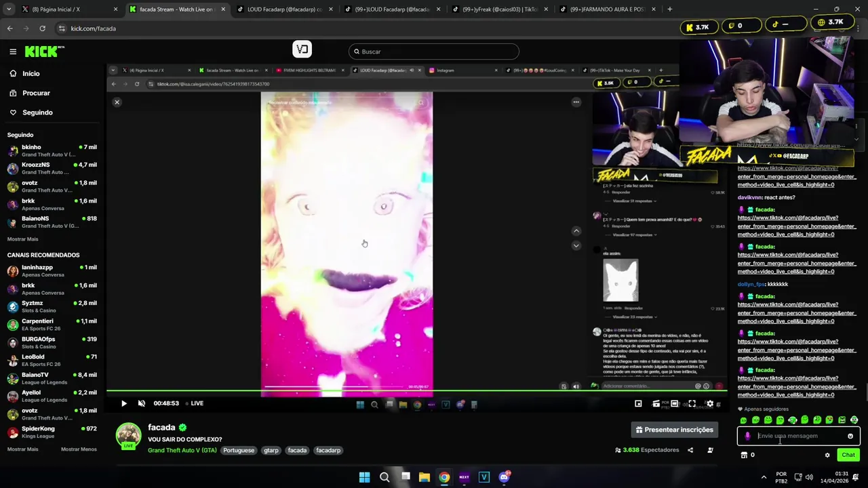Send message with the green Chat button
Screen dimensions: 868x488
click(848, 455)
